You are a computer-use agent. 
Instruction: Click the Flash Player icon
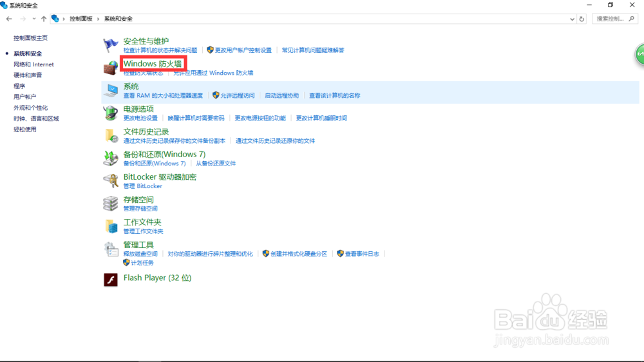(111, 280)
